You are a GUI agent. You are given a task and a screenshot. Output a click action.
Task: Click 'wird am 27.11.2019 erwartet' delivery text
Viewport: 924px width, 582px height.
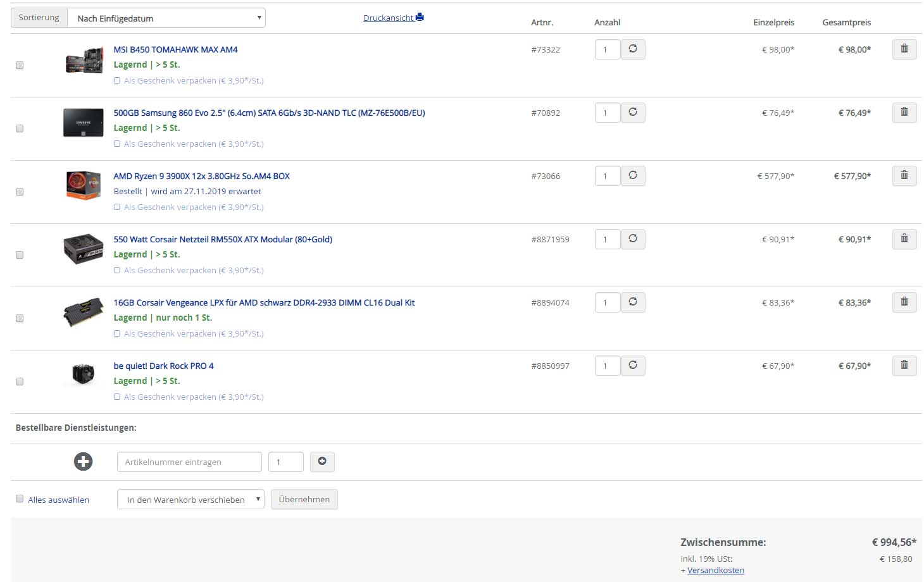tap(206, 191)
